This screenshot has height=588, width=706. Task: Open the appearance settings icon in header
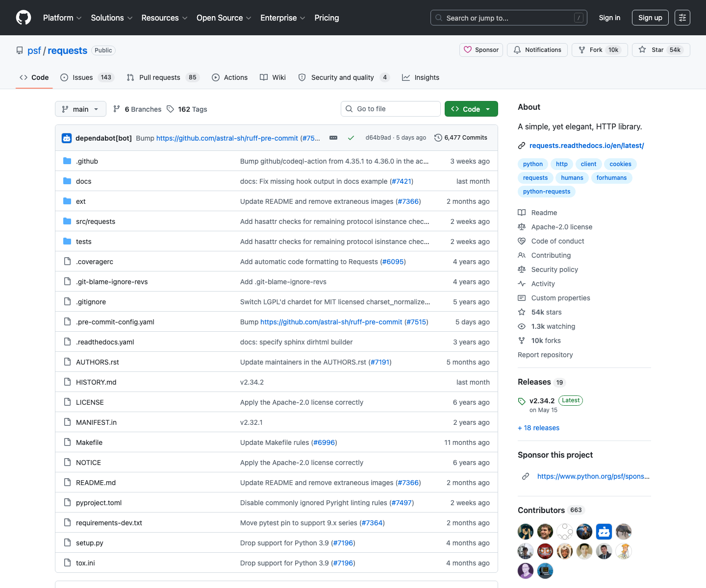click(x=682, y=18)
